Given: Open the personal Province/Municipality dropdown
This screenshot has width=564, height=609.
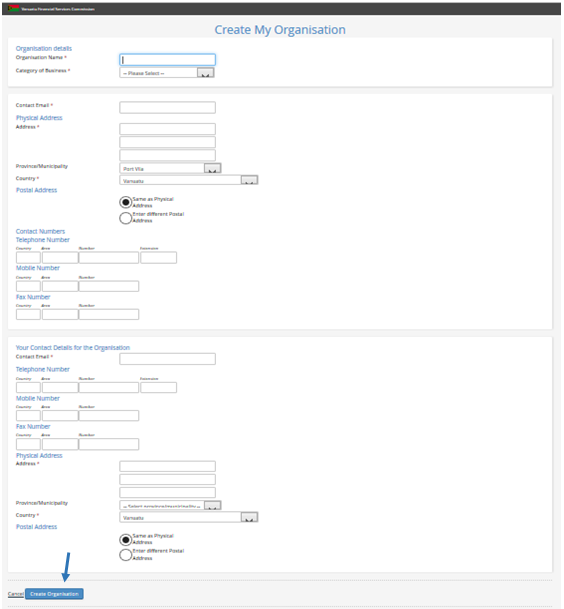Looking at the screenshot, I should 170,505.
